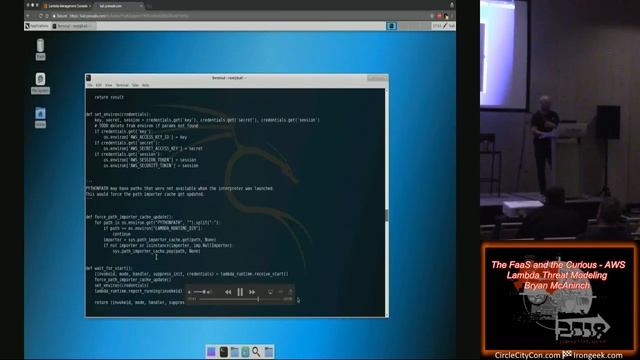Rewind the video with the rewind button
The image size is (640, 360).
pyautogui.click(x=228, y=292)
